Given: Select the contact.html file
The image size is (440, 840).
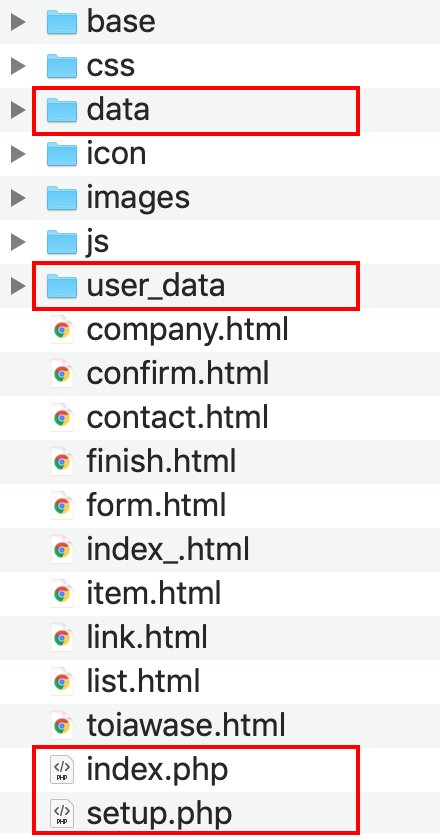Looking at the screenshot, I should tap(220, 418).
